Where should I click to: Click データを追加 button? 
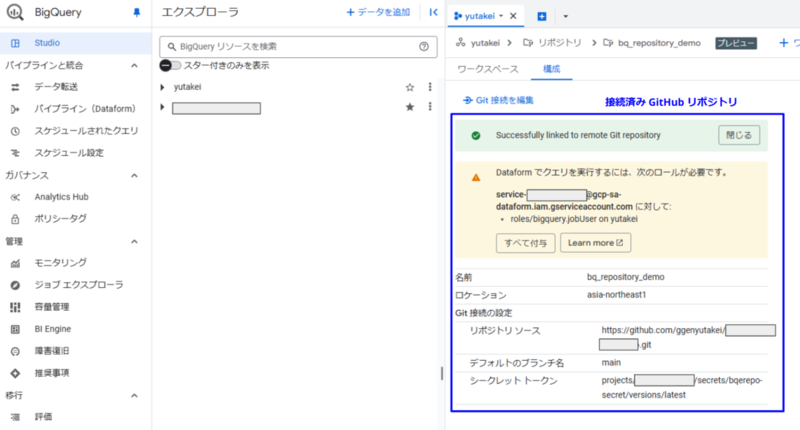pyautogui.click(x=378, y=12)
